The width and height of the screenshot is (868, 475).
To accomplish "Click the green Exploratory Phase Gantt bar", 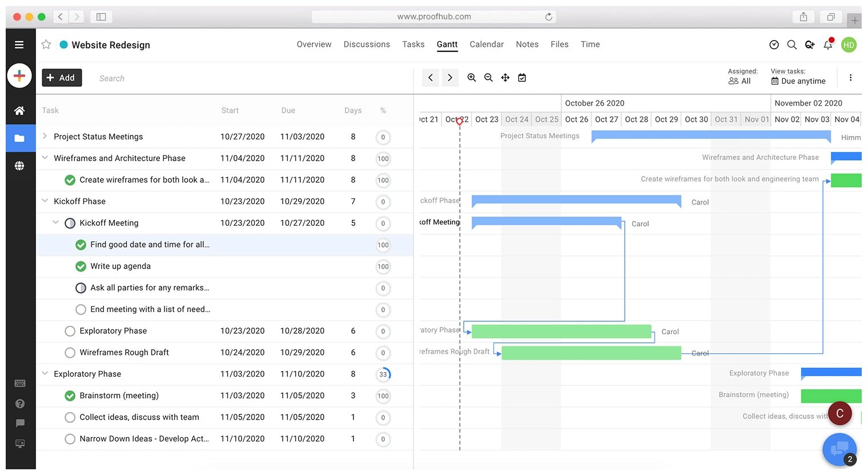I will pyautogui.click(x=561, y=332).
